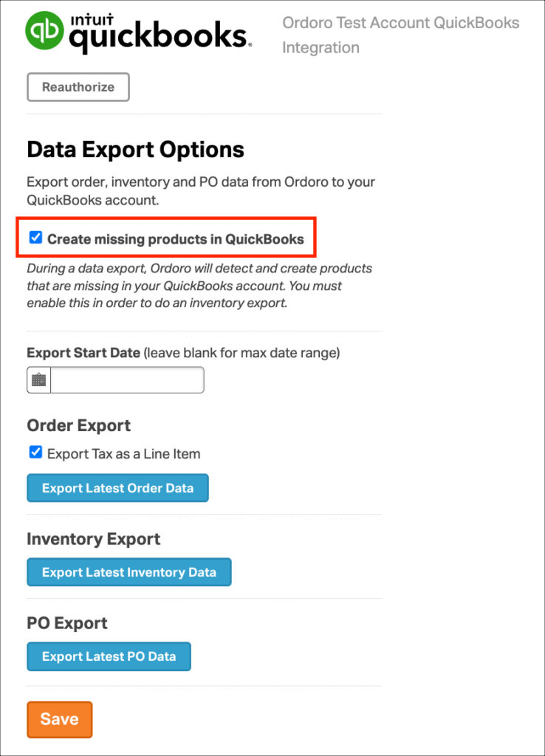Click the Export Start Date label
The height and width of the screenshot is (756, 545).
tap(83, 353)
